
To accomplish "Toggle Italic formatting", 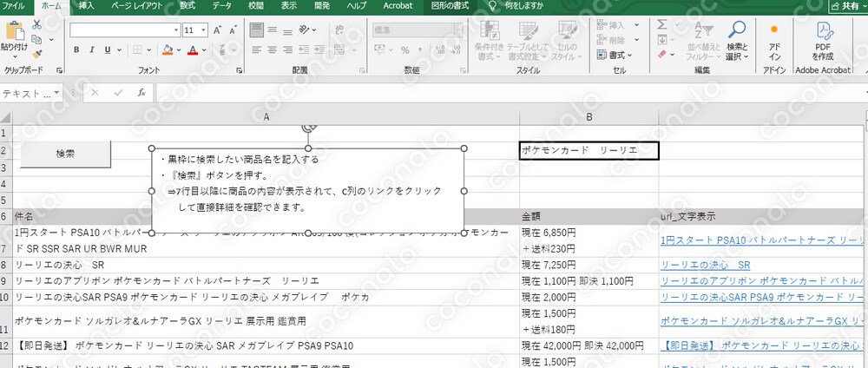I will tap(91, 49).
